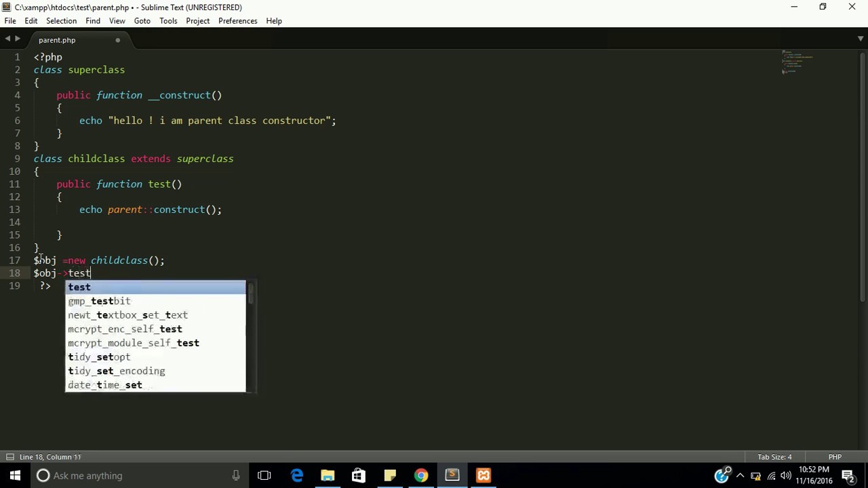Open the volume tray icon
The height and width of the screenshot is (488, 868).
[x=787, y=476]
